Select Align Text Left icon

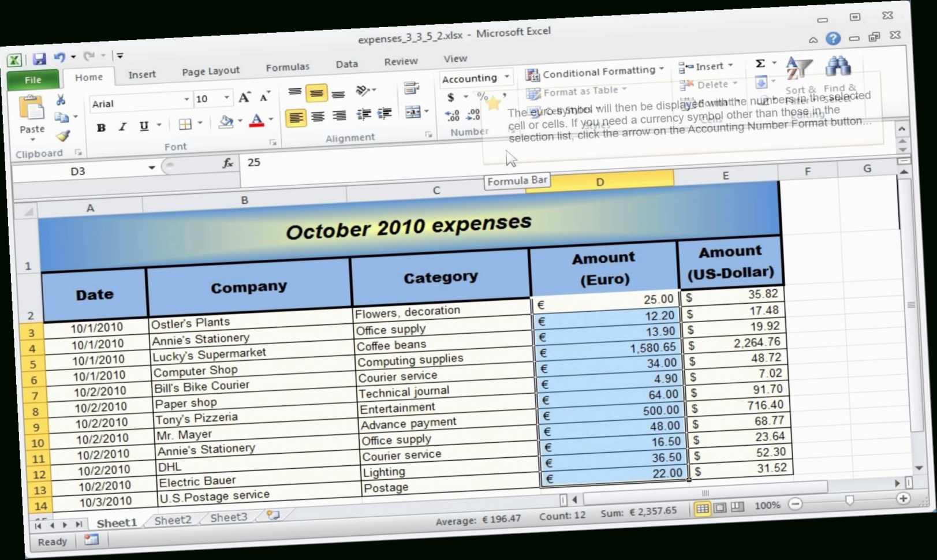(296, 118)
